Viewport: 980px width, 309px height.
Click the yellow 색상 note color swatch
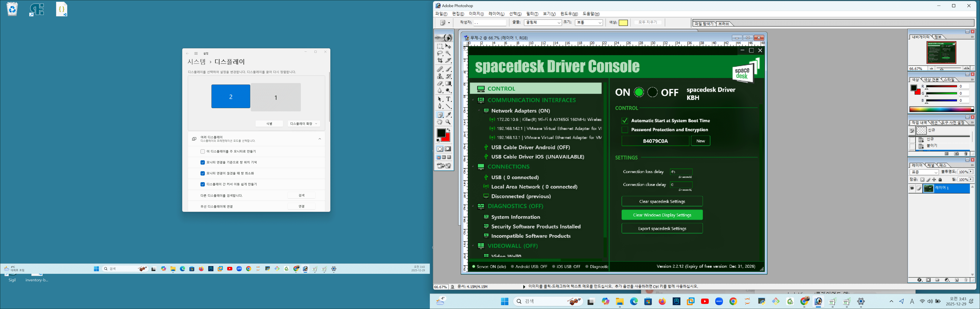pos(623,23)
